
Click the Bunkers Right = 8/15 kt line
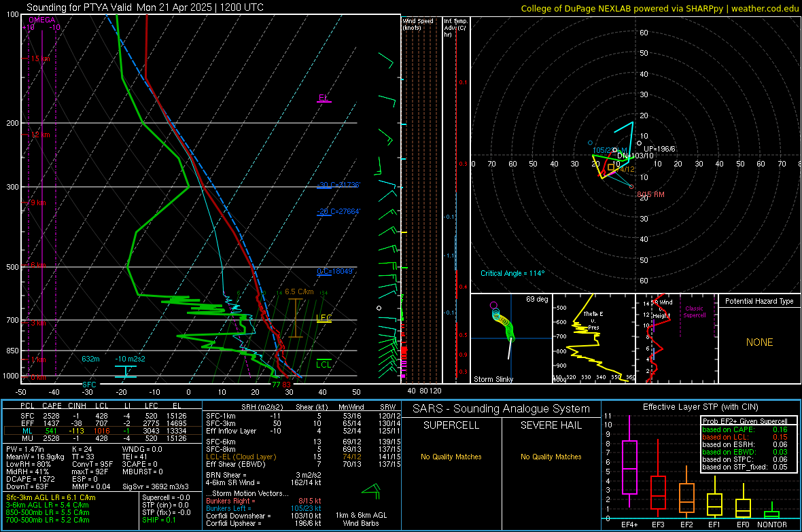coord(263,501)
